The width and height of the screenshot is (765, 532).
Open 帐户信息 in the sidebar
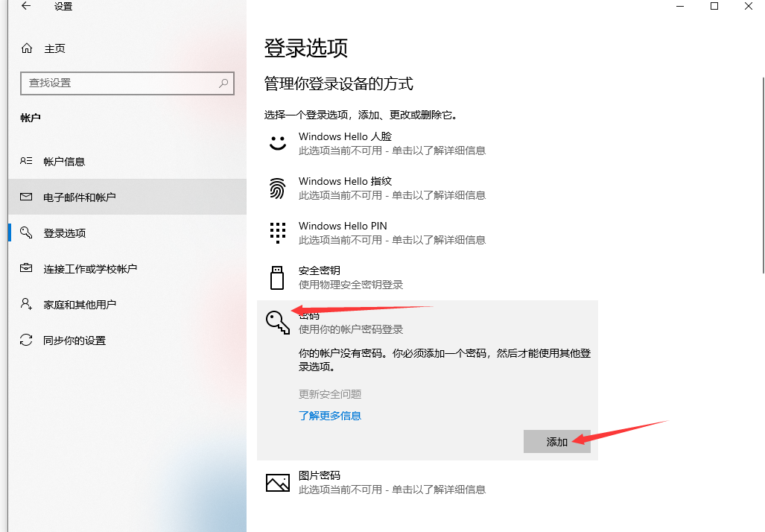tap(64, 162)
